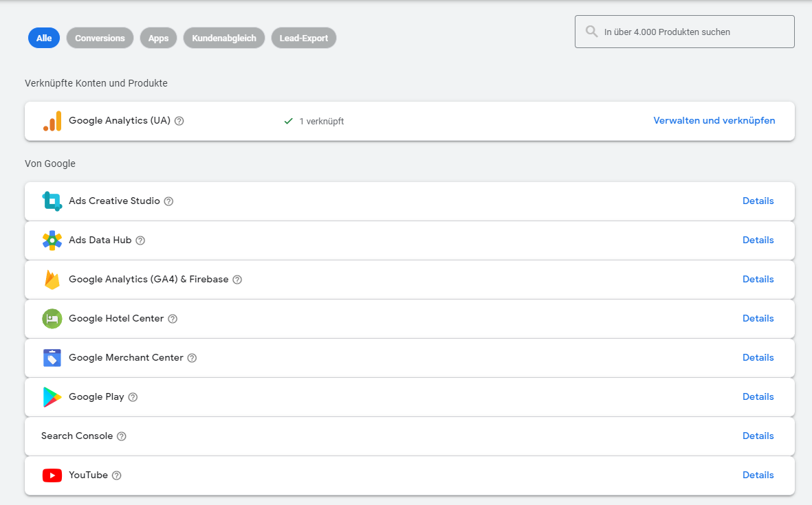Click the Google Analytics (GA4) & Firebase label
This screenshot has width=812, height=505.
point(149,280)
